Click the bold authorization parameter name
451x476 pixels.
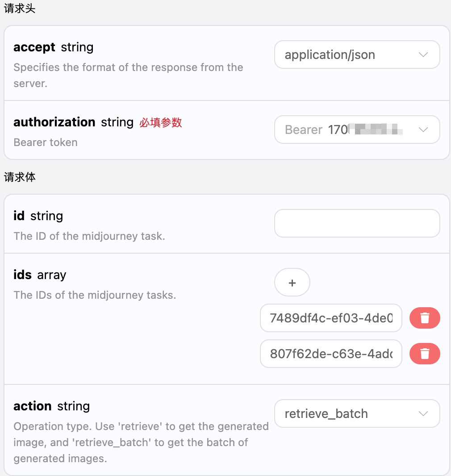pos(54,122)
